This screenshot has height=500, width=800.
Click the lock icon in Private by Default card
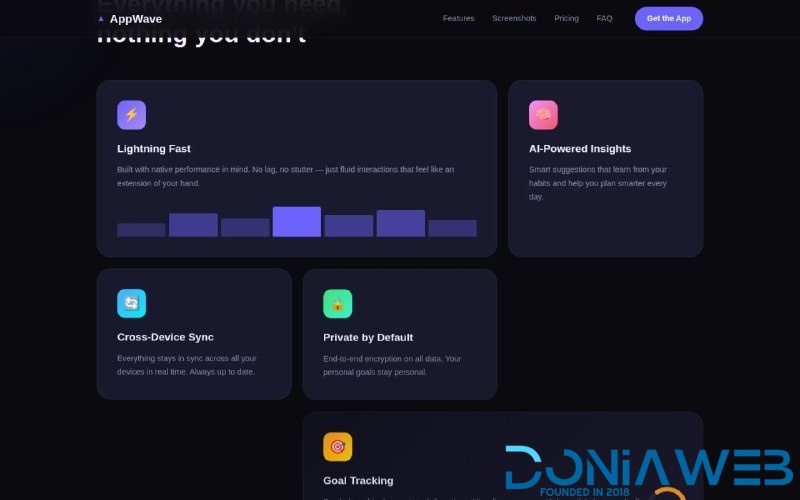pos(337,304)
